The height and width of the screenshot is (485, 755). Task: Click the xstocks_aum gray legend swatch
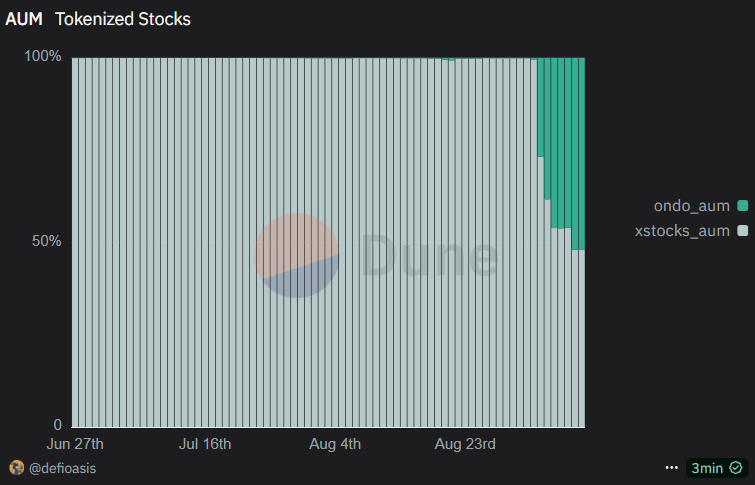[743, 231]
